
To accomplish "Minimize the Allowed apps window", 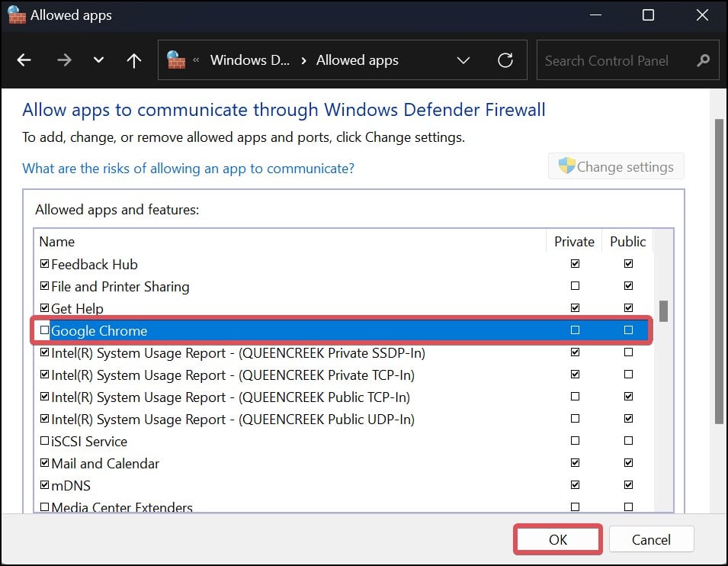I will coord(595,14).
